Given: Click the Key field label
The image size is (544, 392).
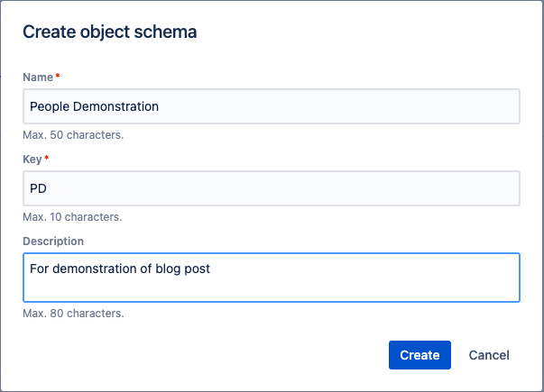Looking at the screenshot, I should [32, 160].
